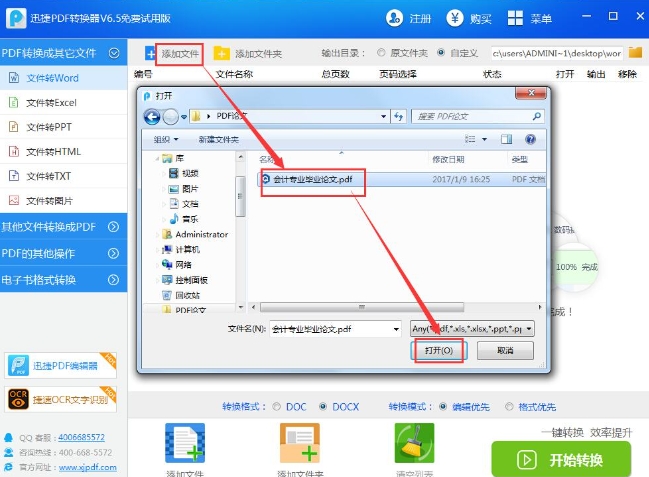Open the 捷速OCR文字识别 promo banner
The width and height of the screenshot is (649, 477).
click(60, 399)
